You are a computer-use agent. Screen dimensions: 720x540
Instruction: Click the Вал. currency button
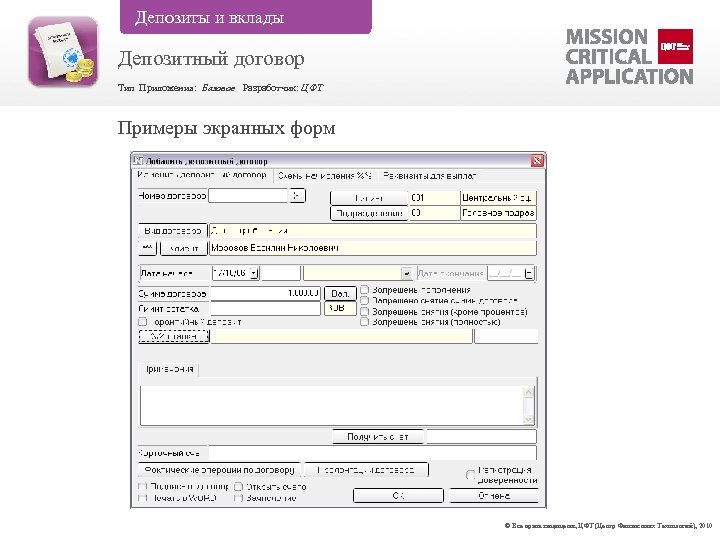click(x=340, y=293)
